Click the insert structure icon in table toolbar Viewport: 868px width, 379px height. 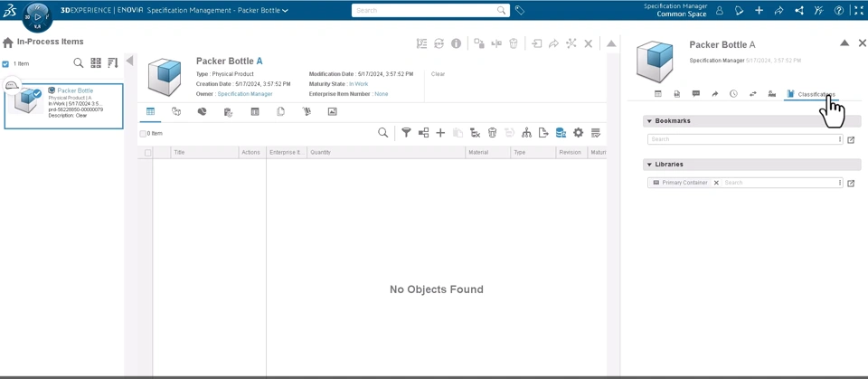click(423, 132)
